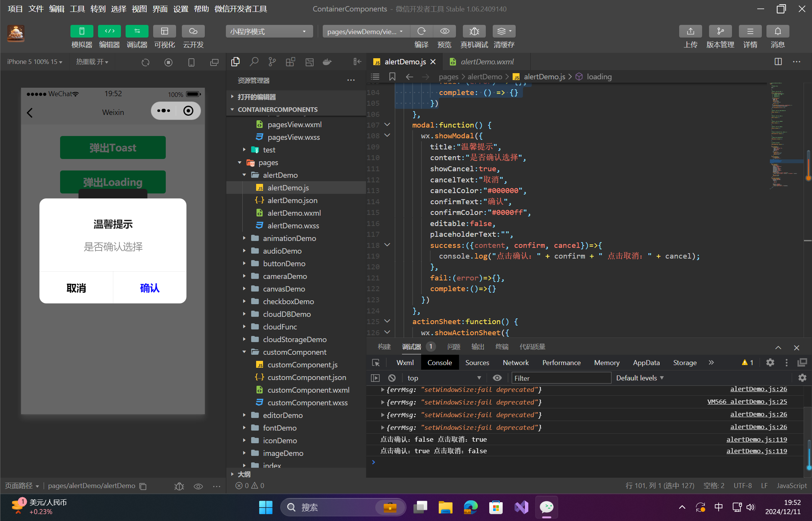Click the console Filter input field
This screenshot has width=812, height=521.
tap(561, 378)
